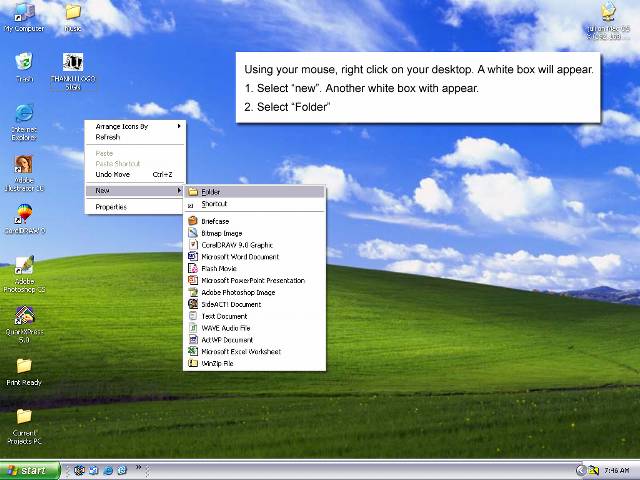
Task: Create a new Briefcase
Action: (x=255, y=221)
